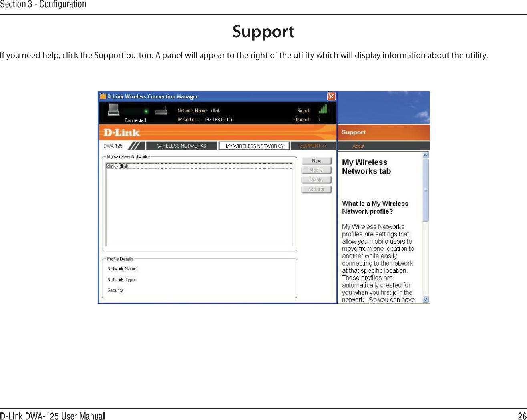Click the Support panel header
This screenshot has height=420, width=527.
coord(384,132)
